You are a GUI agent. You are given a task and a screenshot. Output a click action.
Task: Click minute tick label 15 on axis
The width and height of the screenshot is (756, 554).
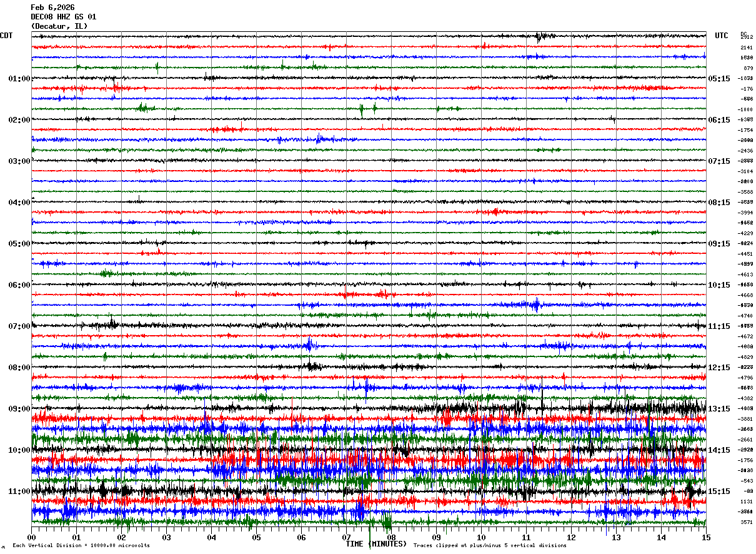(706, 537)
